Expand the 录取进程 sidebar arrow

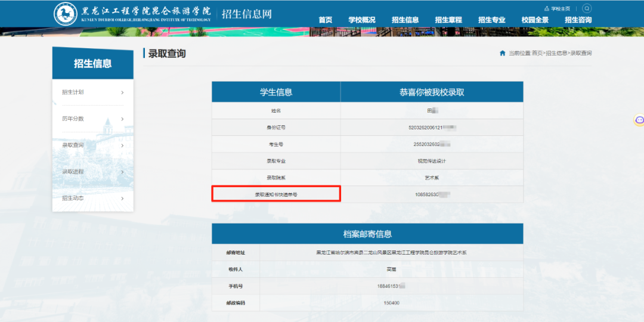122,172
